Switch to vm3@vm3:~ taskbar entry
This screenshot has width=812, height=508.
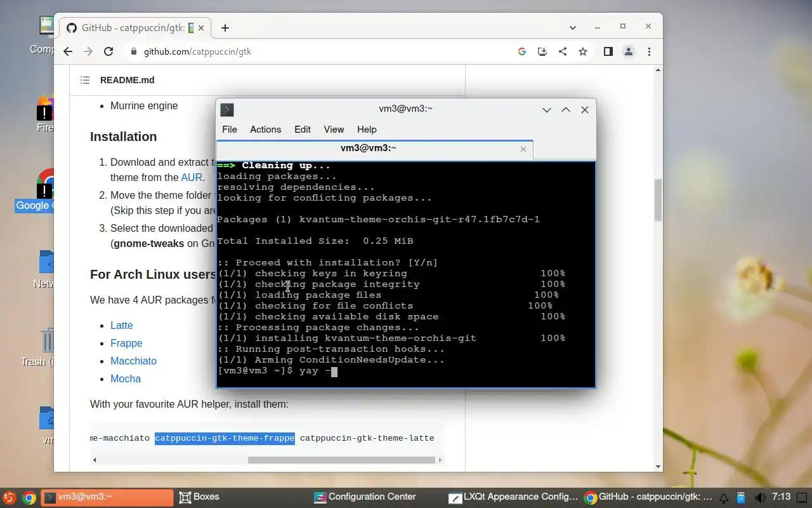tap(107, 497)
